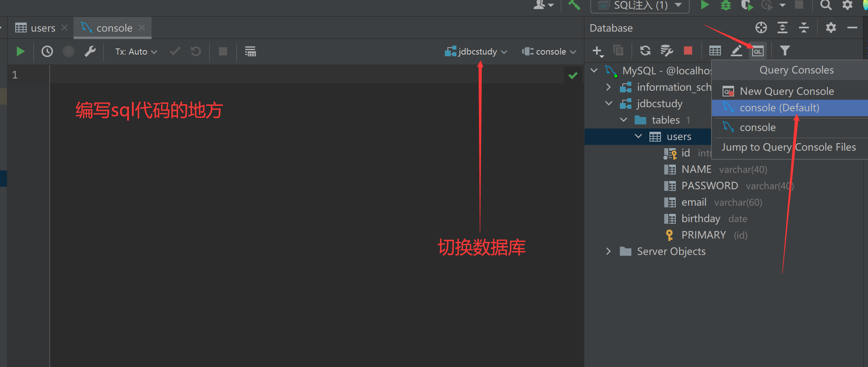Image resolution: width=868 pixels, height=367 pixels.
Task: Collapse the MySQL - @localhost node
Action: [594, 71]
